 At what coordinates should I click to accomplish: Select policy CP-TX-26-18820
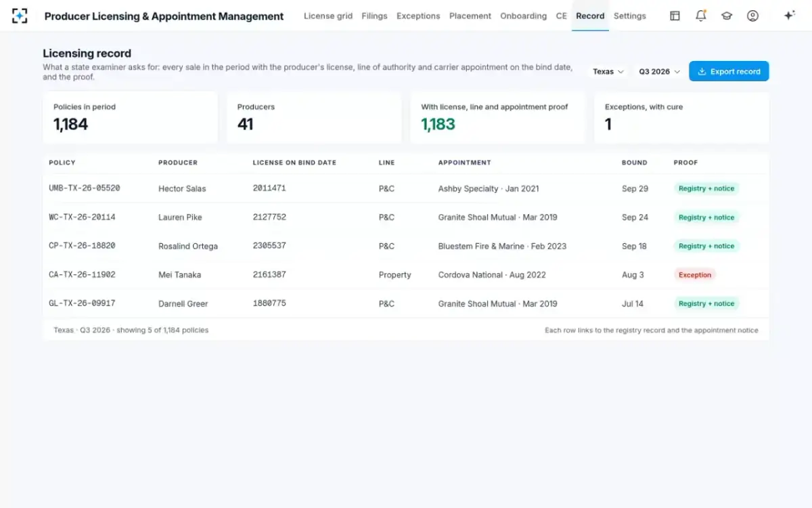pos(83,246)
